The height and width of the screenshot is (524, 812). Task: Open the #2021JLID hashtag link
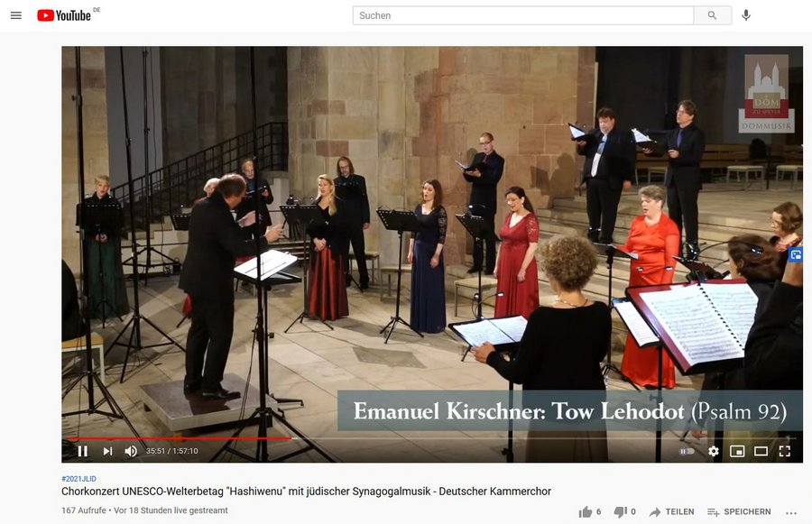(x=78, y=479)
